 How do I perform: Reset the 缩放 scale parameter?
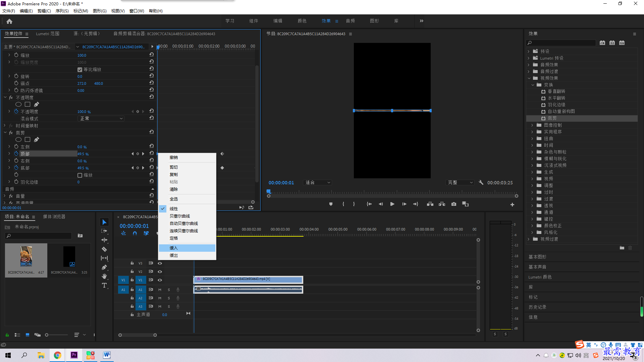pyautogui.click(x=152, y=55)
